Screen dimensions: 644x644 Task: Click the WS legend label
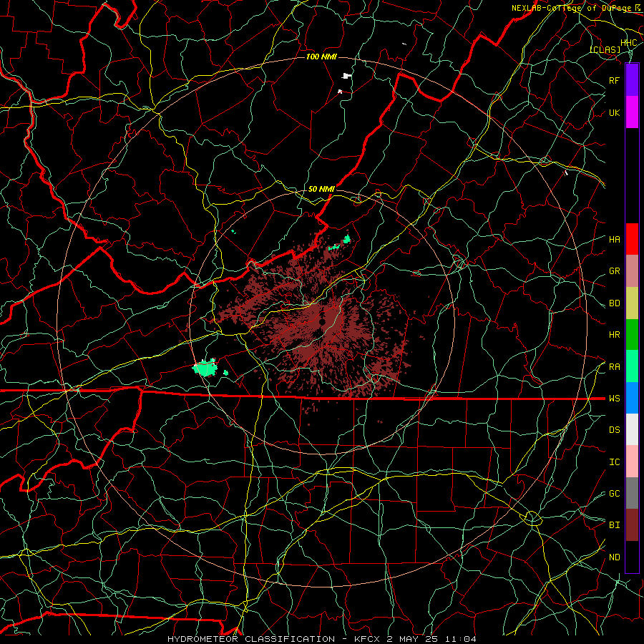coord(614,399)
